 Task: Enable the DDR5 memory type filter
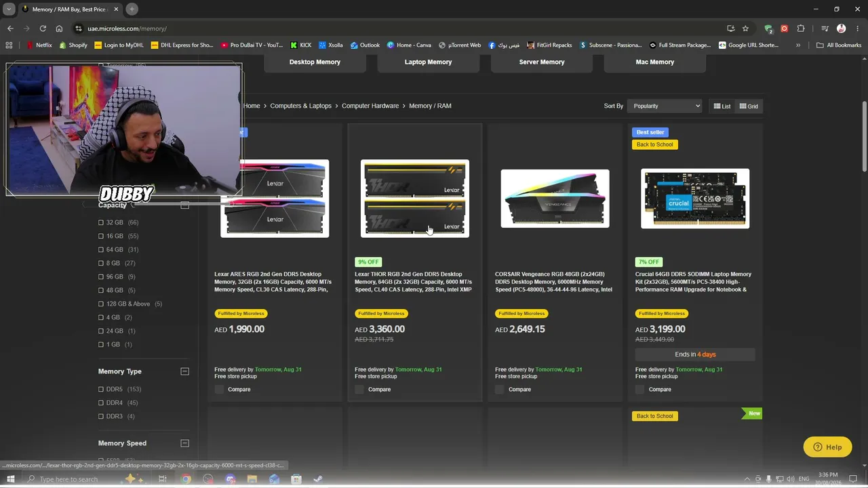pos(101,389)
